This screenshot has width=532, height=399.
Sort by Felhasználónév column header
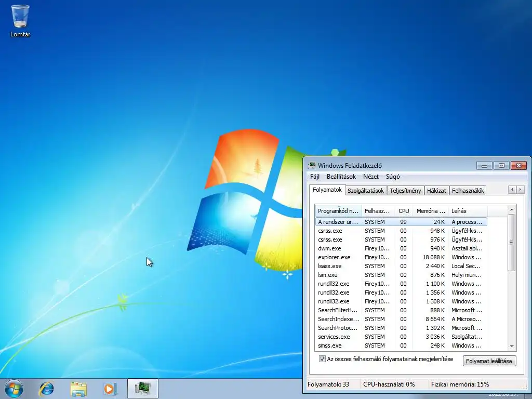click(x=378, y=211)
